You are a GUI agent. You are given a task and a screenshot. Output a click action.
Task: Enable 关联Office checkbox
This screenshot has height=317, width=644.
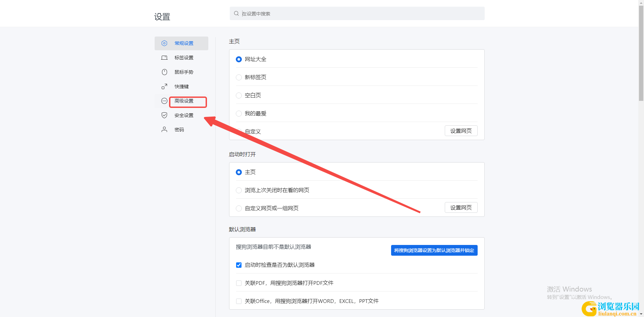pos(239,301)
